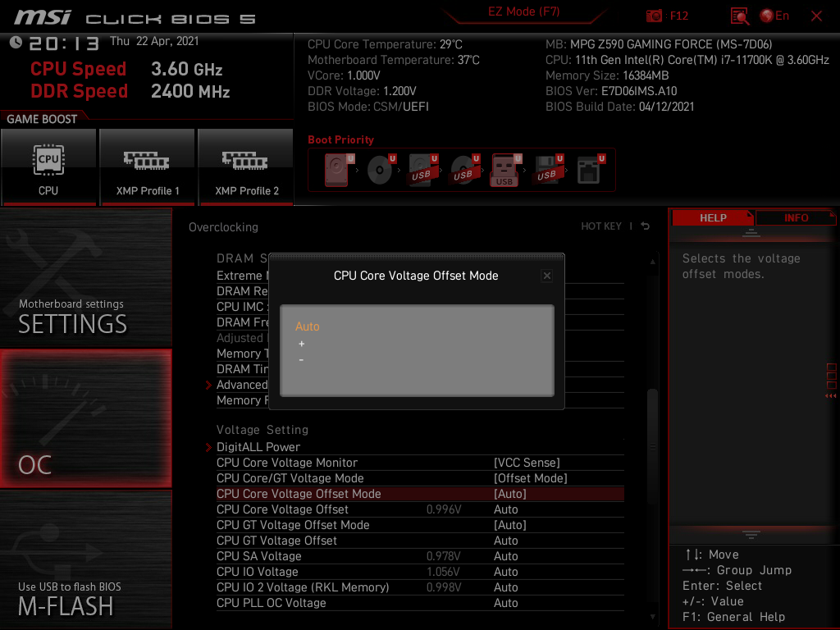Select the BIOS Ver: E7D06IMS.A10 text

pos(611,91)
